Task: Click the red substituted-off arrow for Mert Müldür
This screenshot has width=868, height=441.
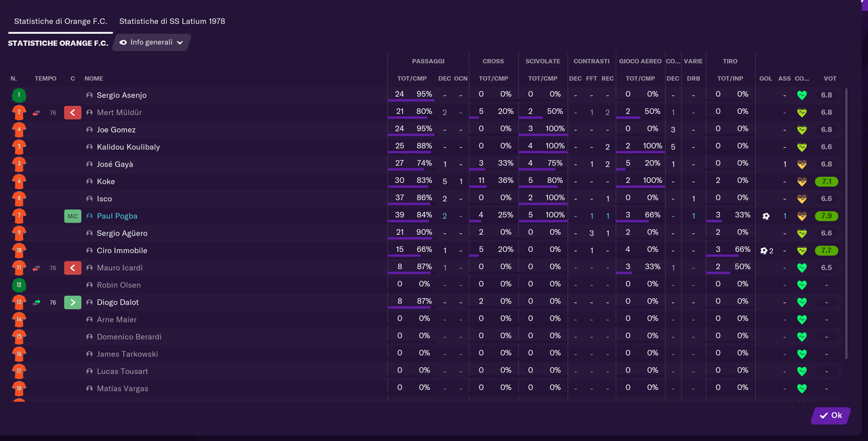Action: (x=73, y=112)
